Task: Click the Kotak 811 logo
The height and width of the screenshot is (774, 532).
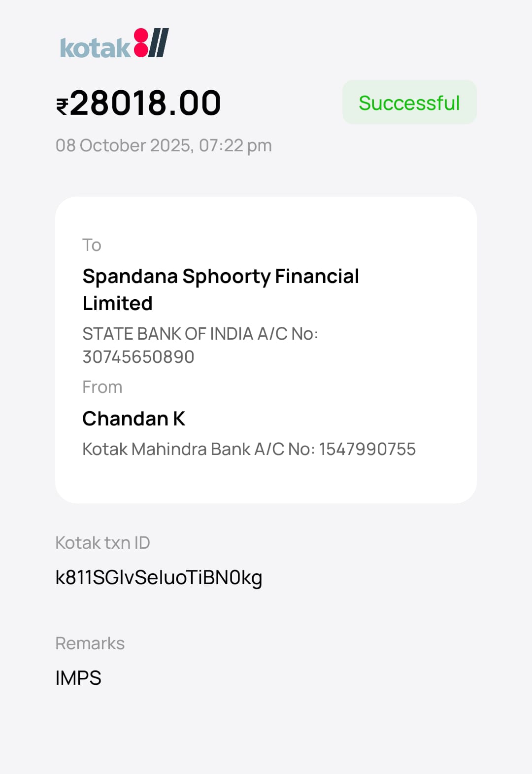Action: 114,44
